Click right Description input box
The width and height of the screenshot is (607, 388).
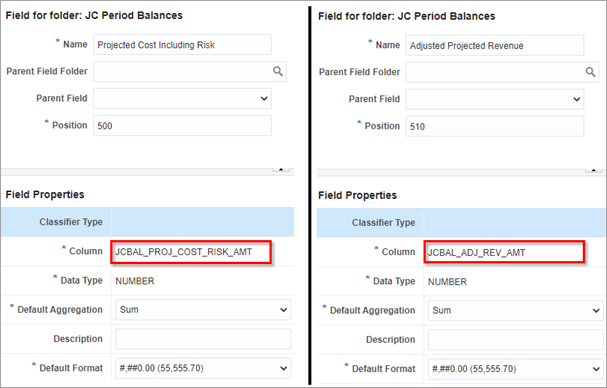coord(515,340)
